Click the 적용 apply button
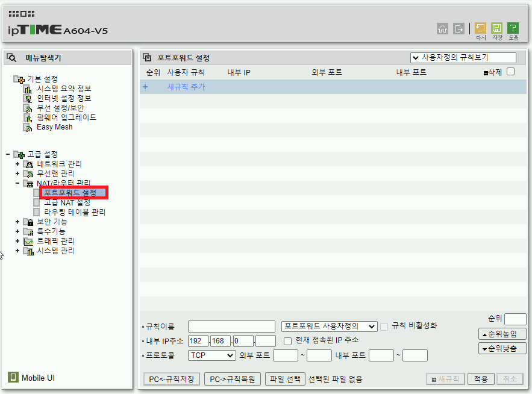 tap(481, 379)
